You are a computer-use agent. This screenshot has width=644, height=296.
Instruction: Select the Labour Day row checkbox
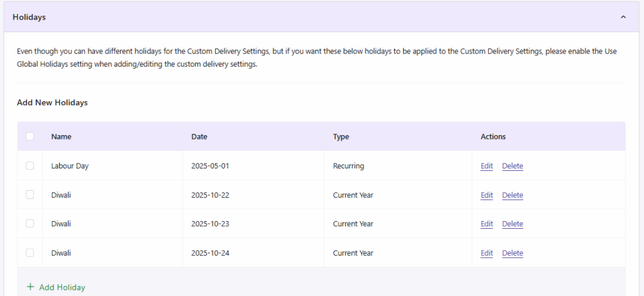click(30, 166)
